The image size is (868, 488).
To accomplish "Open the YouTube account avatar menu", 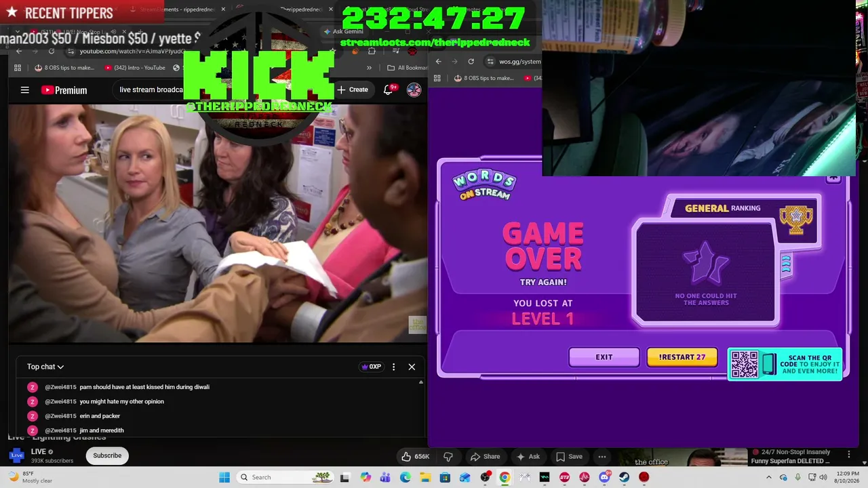I will (x=414, y=89).
